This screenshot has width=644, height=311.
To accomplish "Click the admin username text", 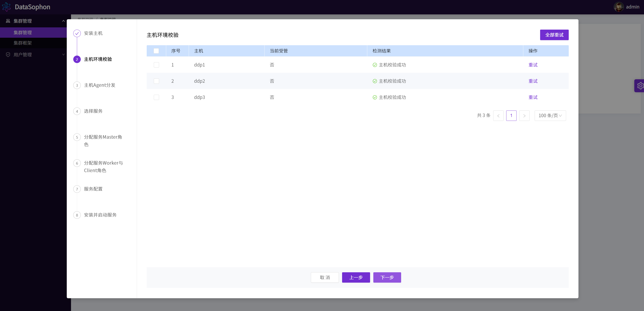I will pyautogui.click(x=632, y=7).
